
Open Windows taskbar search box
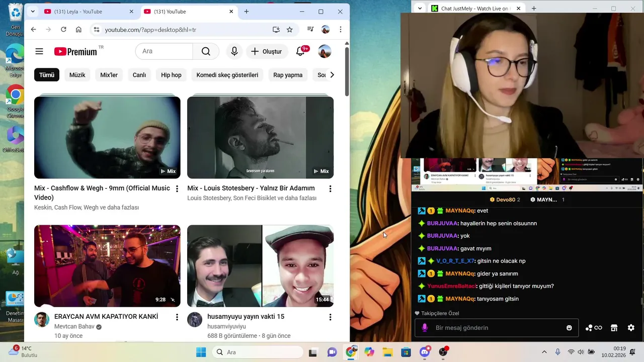[x=258, y=352]
